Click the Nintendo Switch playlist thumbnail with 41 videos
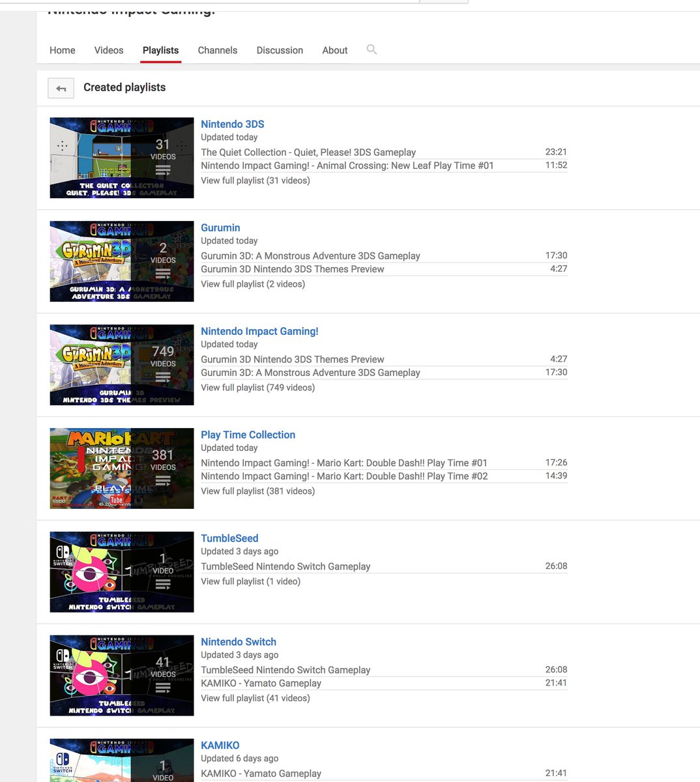Screen dimensions: 700x782 122,676
